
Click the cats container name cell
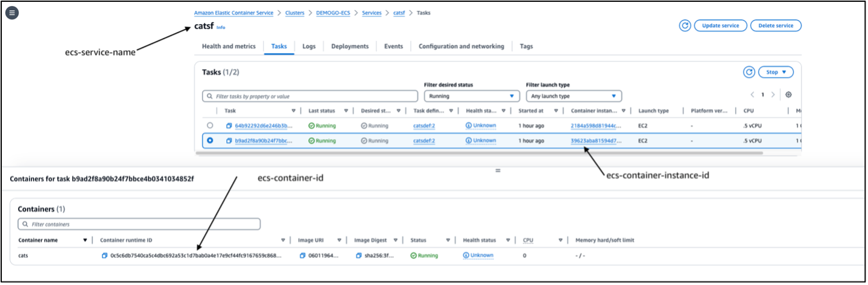point(23,255)
